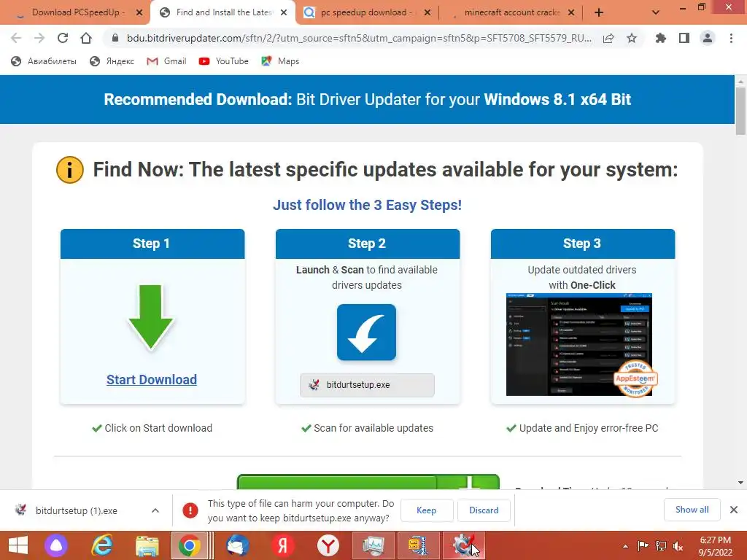Open a new browser tab
Viewport: 747px width, 560px height.
pos(599,13)
